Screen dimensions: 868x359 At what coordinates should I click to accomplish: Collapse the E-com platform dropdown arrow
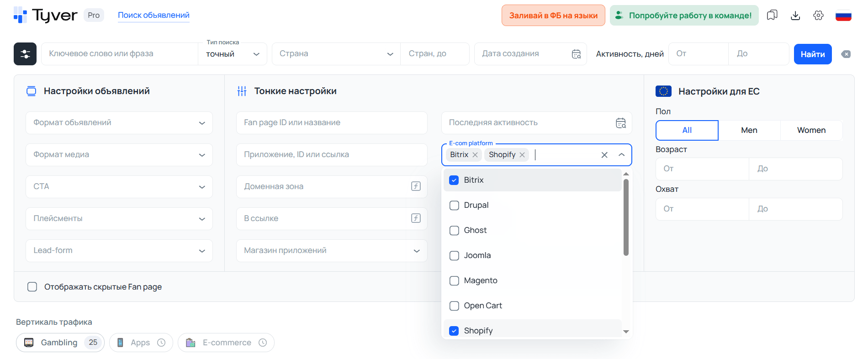pos(622,155)
